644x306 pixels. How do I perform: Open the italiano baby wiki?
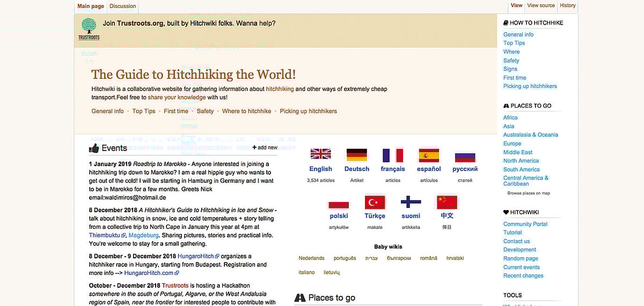pyautogui.click(x=307, y=272)
